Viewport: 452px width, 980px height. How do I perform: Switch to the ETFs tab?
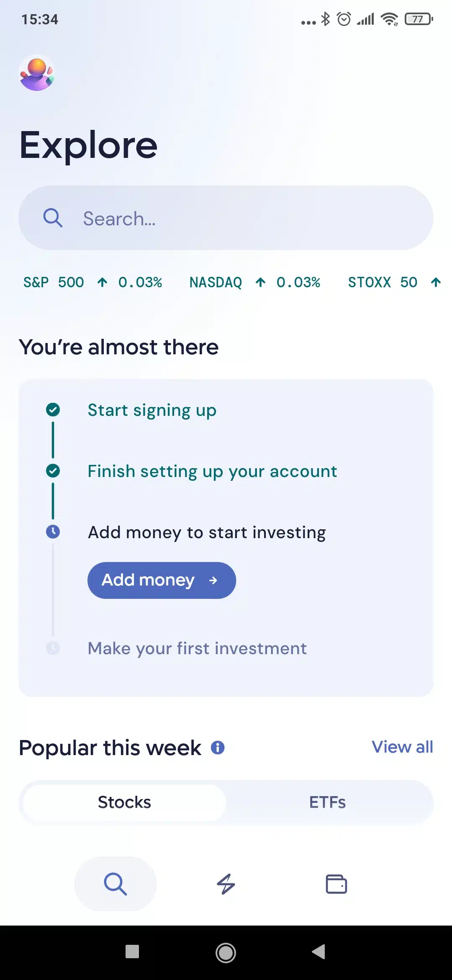(x=328, y=802)
